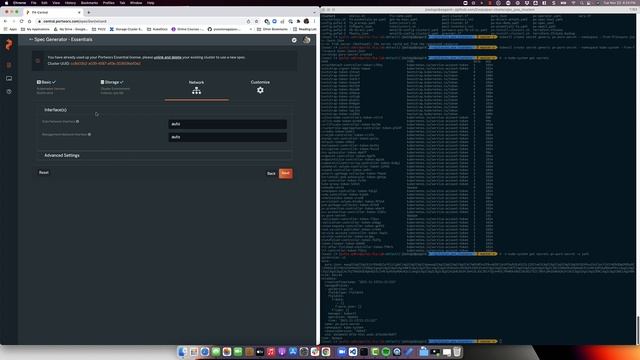Open the Other Bookmarks folder
This screenshot has width=640, height=360.
pyautogui.click(x=272, y=29)
